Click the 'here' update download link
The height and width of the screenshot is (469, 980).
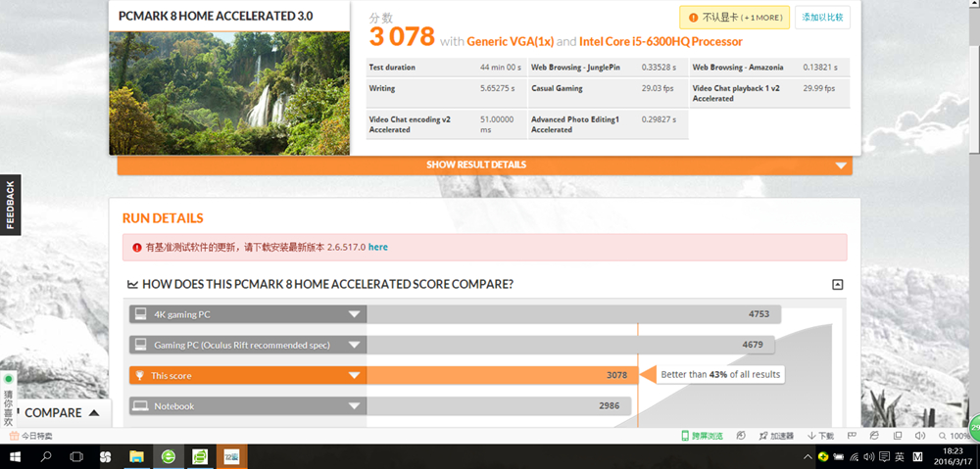coord(378,248)
